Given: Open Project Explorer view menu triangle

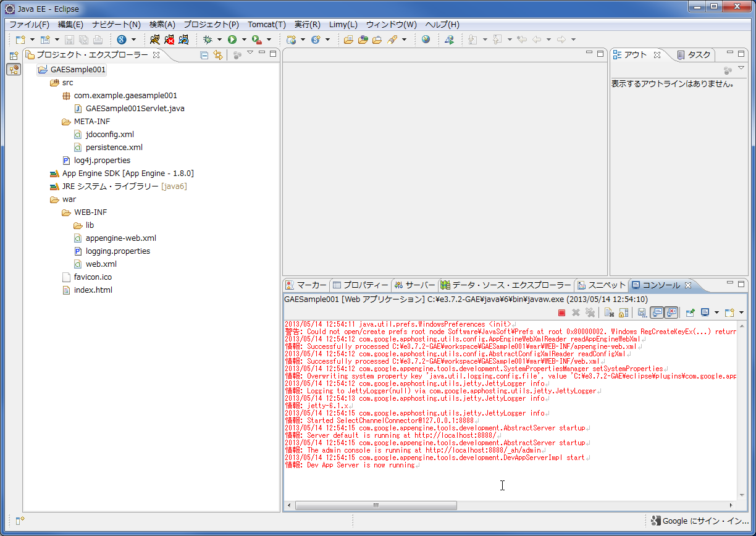Looking at the screenshot, I should [x=250, y=53].
